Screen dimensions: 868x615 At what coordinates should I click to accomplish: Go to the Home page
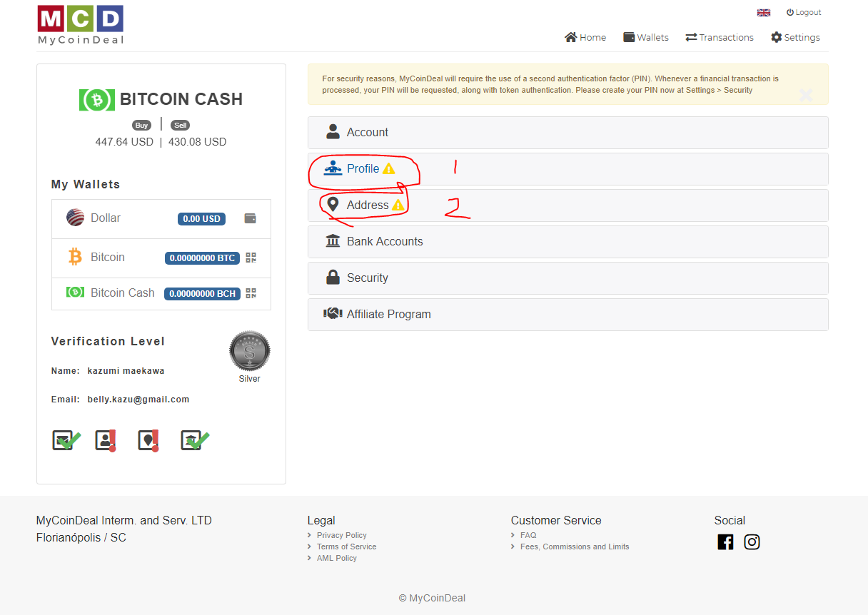tap(585, 38)
